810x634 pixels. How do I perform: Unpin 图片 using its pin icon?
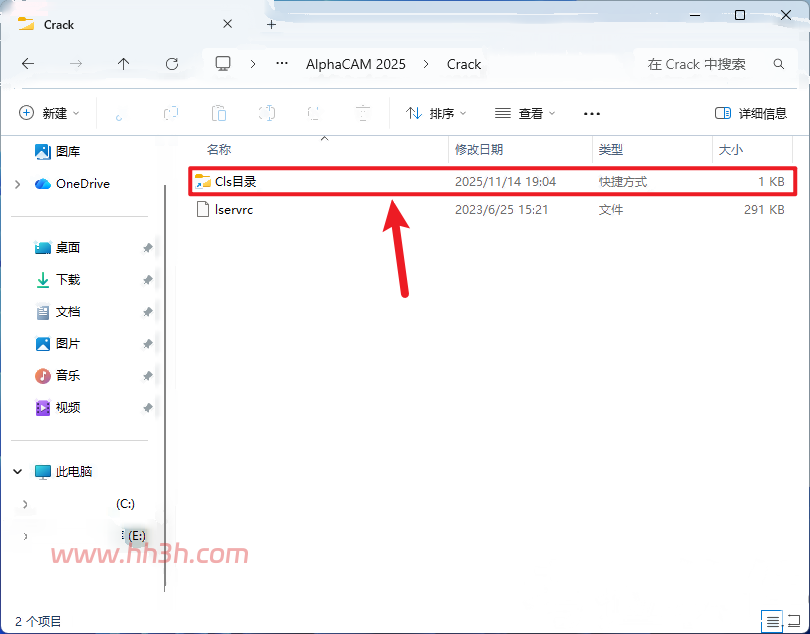[147, 344]
